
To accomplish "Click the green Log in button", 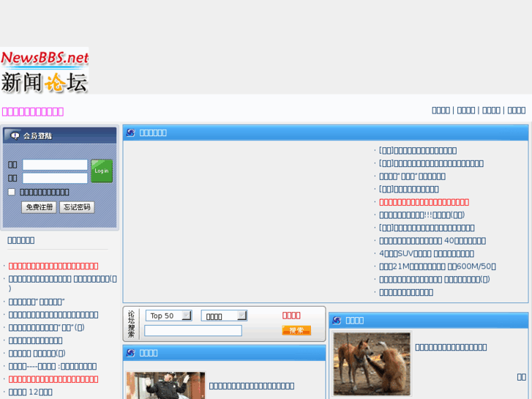I will [x=102, y=171].
